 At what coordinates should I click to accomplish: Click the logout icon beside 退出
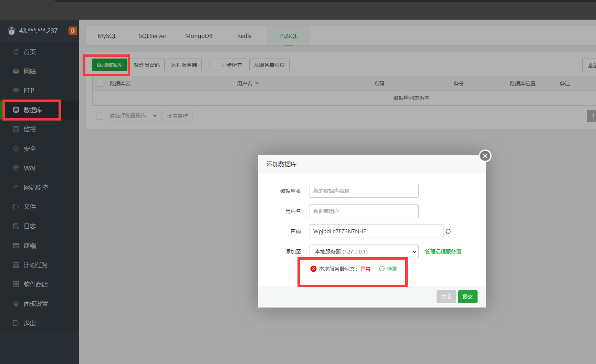(x=16, y=323)
